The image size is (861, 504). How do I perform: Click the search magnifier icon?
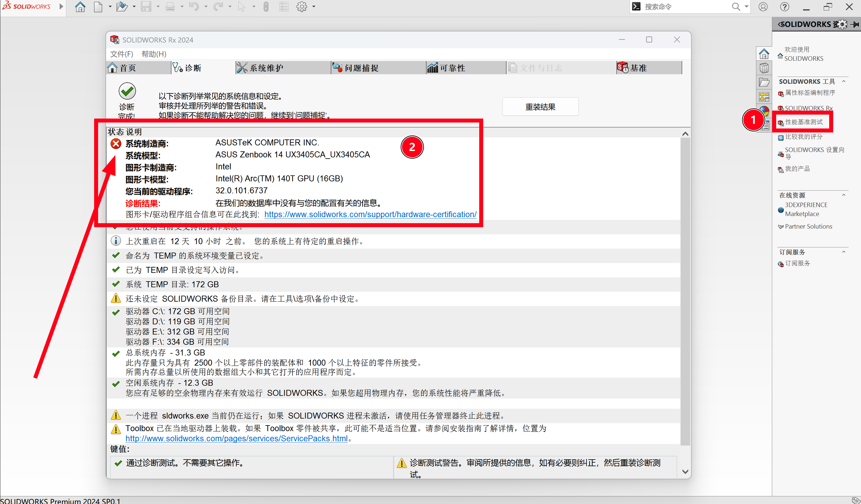(736, 7)
